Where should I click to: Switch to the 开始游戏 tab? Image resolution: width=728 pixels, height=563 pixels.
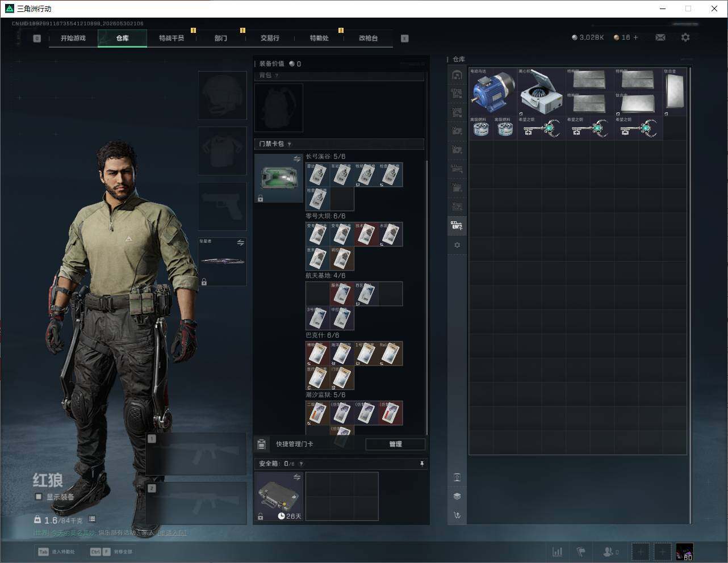[x=73, y=38]
